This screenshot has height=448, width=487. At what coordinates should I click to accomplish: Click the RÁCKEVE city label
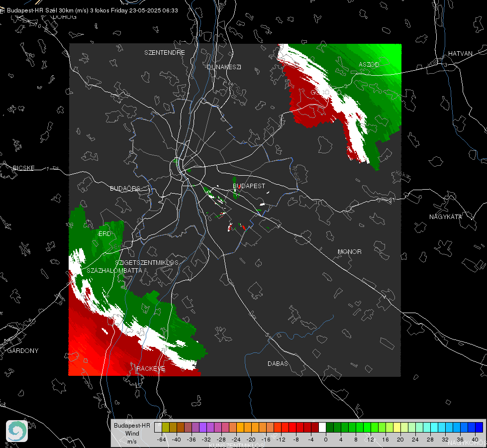point(151,368)
